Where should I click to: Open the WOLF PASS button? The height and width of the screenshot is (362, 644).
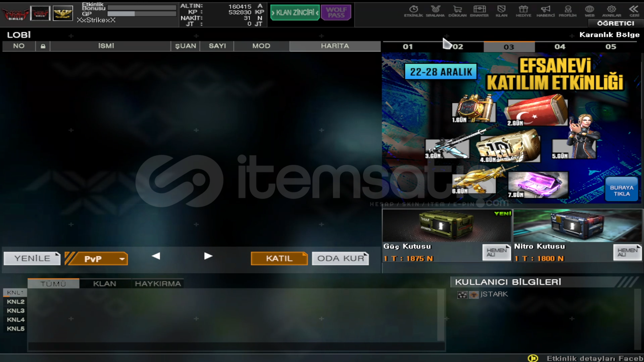[x=336, y=13]
